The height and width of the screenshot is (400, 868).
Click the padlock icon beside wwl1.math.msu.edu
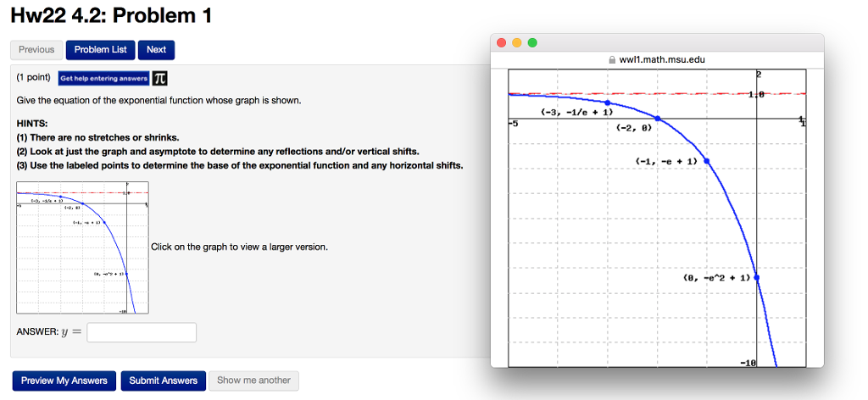(613, 59)
